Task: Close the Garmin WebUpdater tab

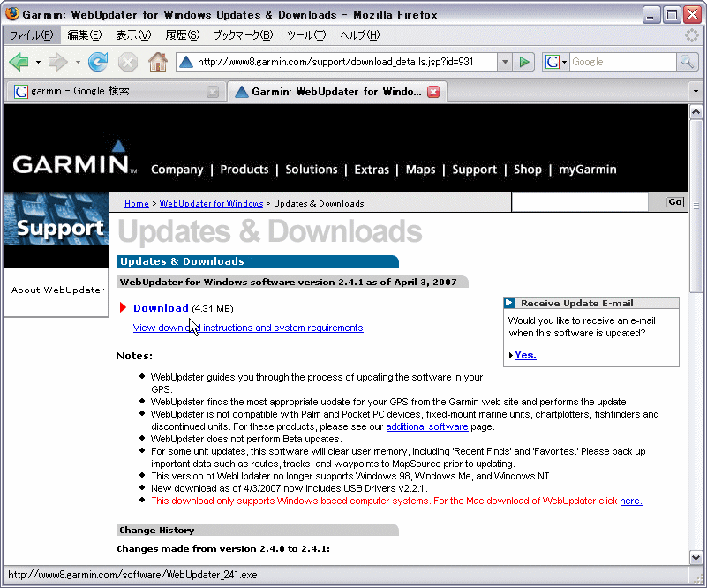Action: click(x=433, y=92)
